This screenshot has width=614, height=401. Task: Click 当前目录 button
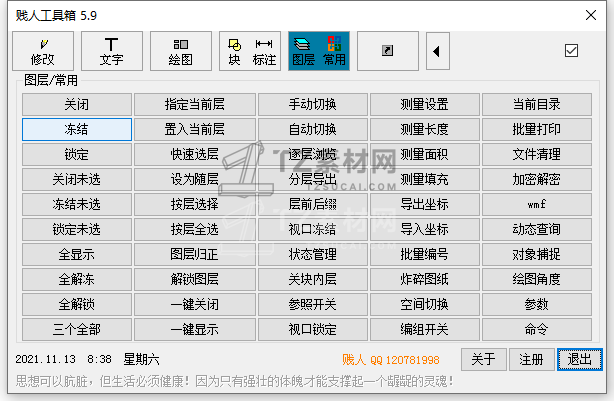[x=537, y=105]
